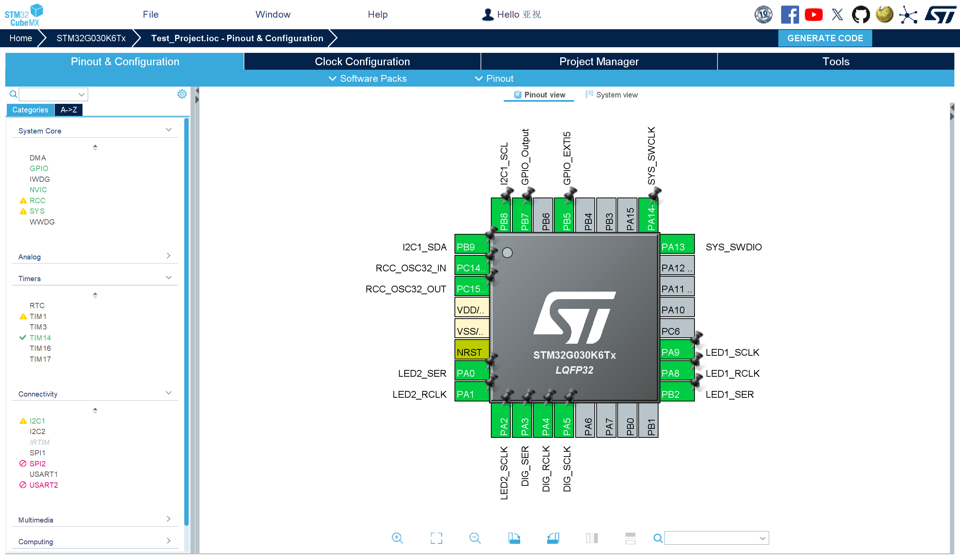Select RTC under Timers
Image resolution: width=960 pixels, height=560 pixels.
coord(37,305)
